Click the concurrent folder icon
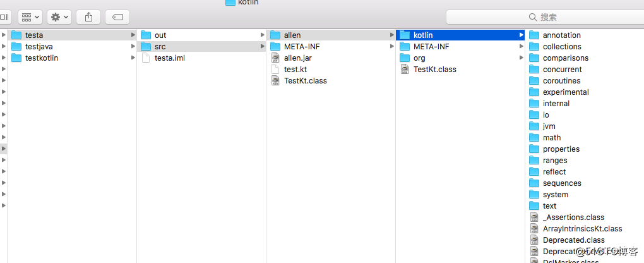Viewport: 644px width, 263px height. click(534, 69)
